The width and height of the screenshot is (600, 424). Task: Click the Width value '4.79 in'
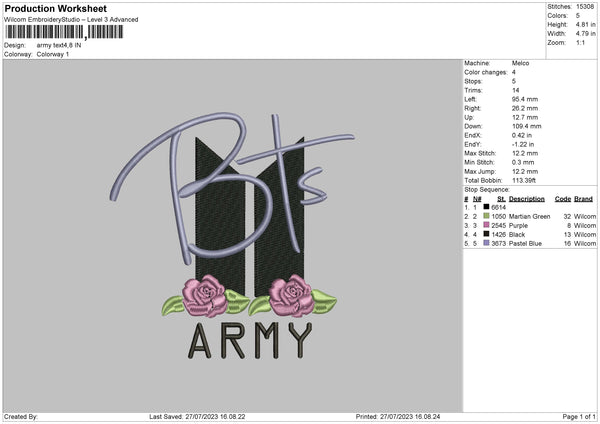click(585, 34)
